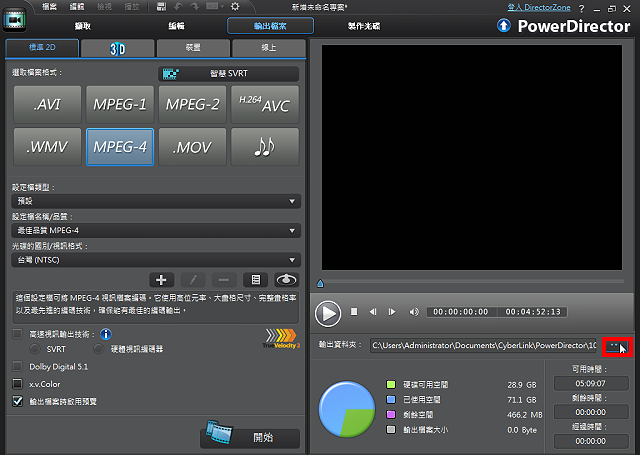The image size is (640, 455).
Task: Click the TrueVelocity 2 logo
Action: tap(281, 339)
